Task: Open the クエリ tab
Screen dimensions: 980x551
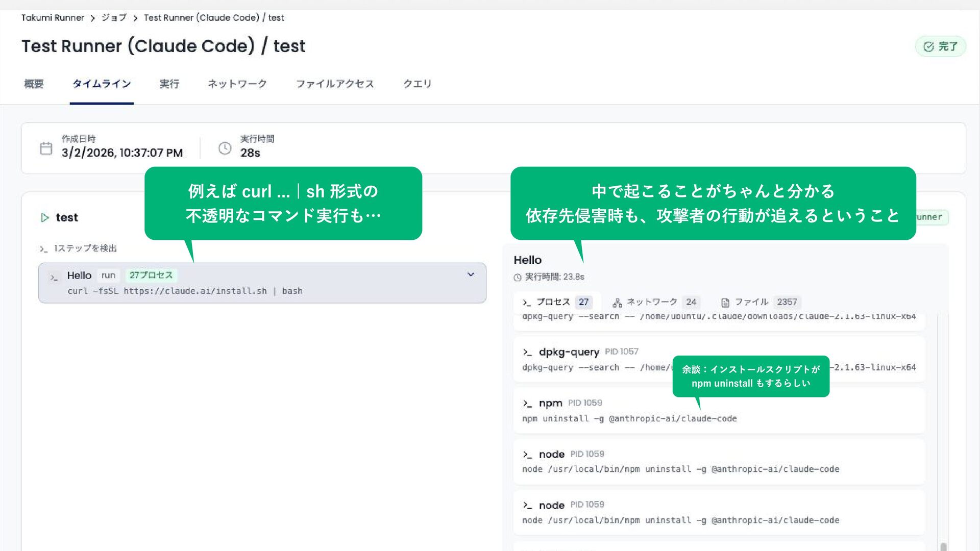Action: (x=417, y=84)
